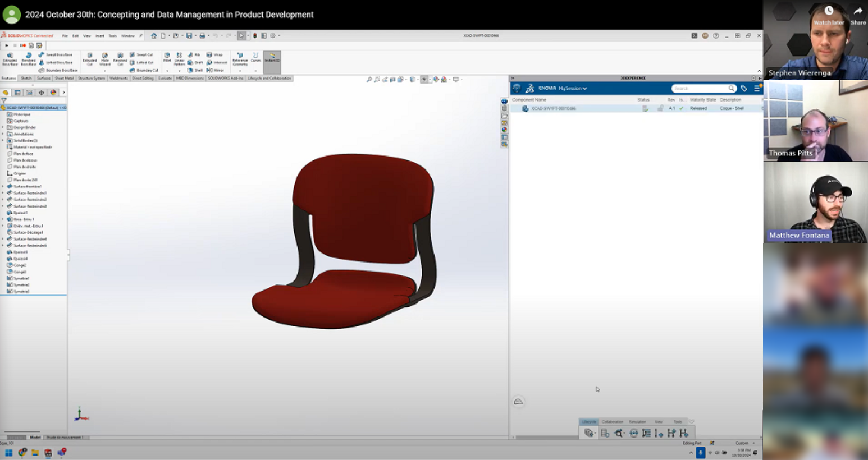
Task: Open the Edit menu
Action: pyautogui.click(x=75, y=35)
